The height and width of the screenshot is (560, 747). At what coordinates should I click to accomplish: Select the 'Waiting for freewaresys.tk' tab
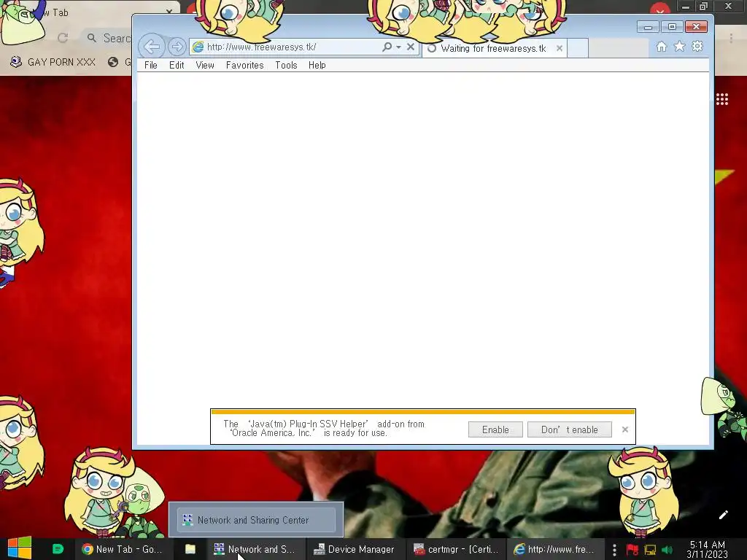[x=493, y=48]
